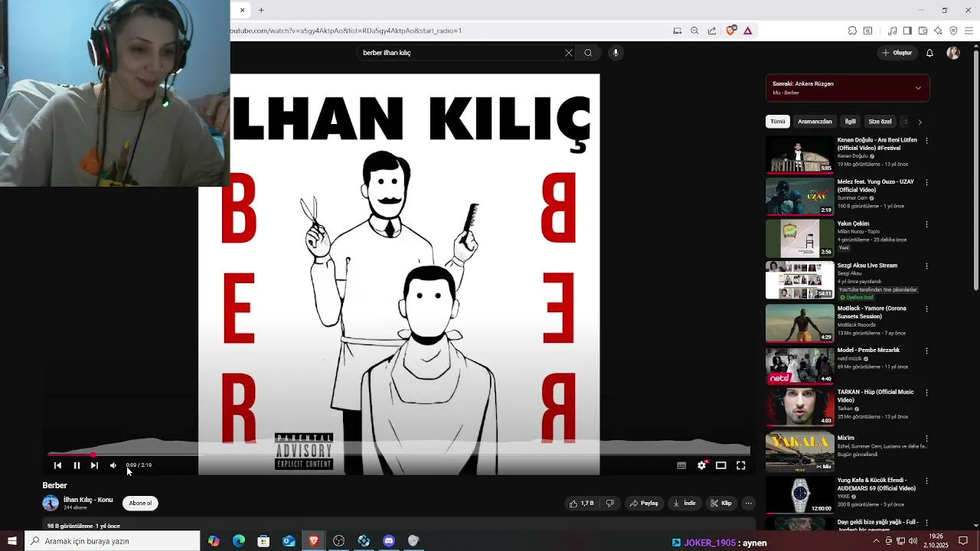Image resolution: width=980 pixels, height=551 pixels.
Task: Open options for Melez UZAY video
Action: [x=926, y=182]
